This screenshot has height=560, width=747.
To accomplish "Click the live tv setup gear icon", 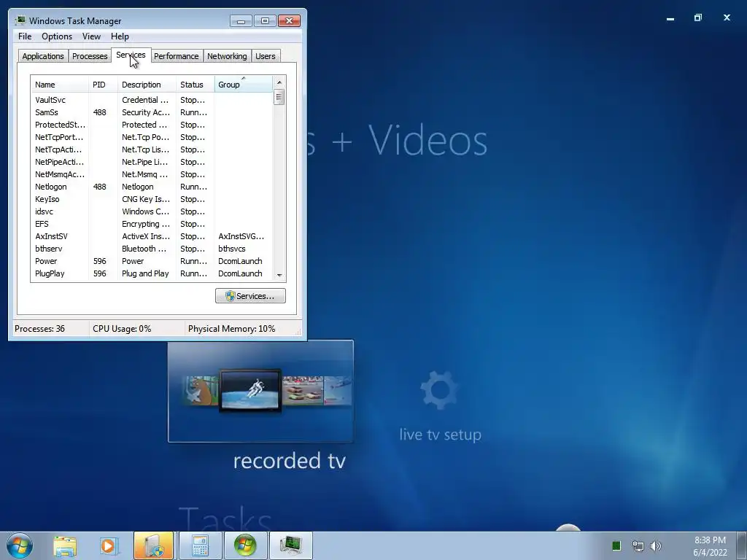I will point(439,389).
